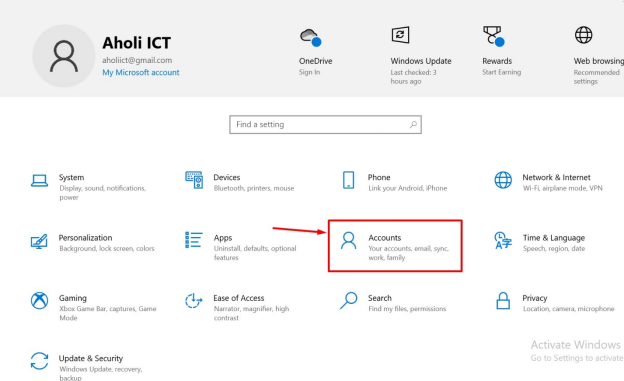Screen dimensions: 624x381
Task: Click 'Uninstall, defaults, optional features' description
Action: tap(255, 253)
